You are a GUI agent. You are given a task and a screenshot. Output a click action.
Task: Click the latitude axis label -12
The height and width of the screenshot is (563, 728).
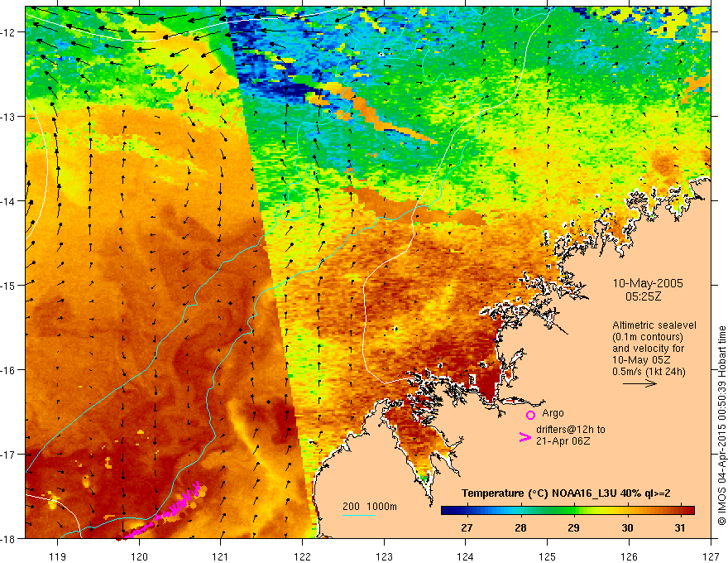point(10,32)
